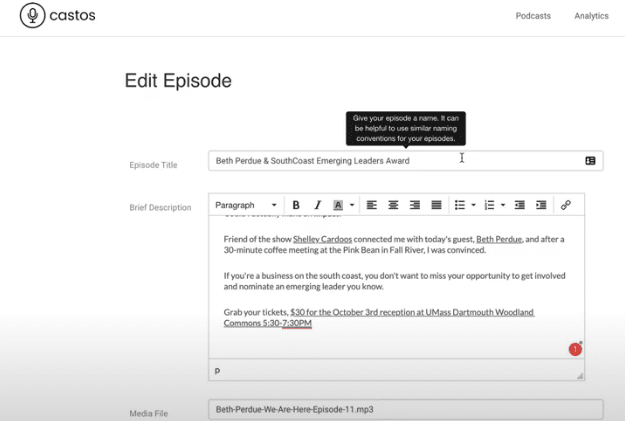
Task: Insert a link using the link icon
Action: (566, 205)
